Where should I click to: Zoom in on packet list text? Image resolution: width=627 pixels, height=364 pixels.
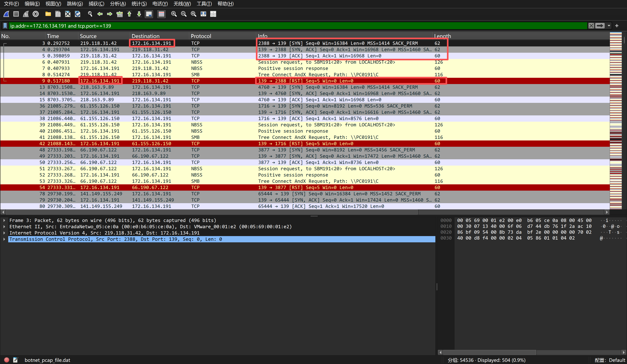pyautogui.click(x=174, y=14)
